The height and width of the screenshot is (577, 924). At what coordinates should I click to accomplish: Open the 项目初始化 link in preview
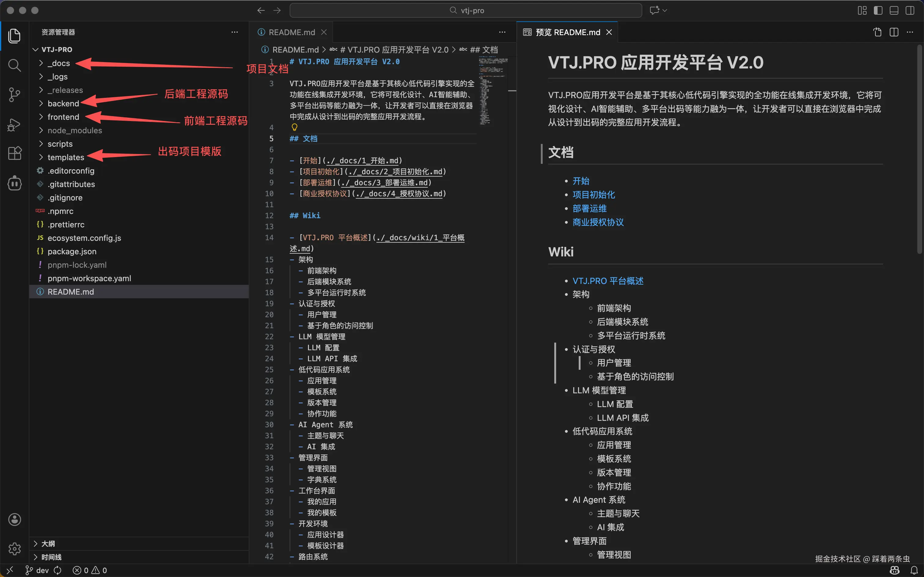click(x=593, y=195)
